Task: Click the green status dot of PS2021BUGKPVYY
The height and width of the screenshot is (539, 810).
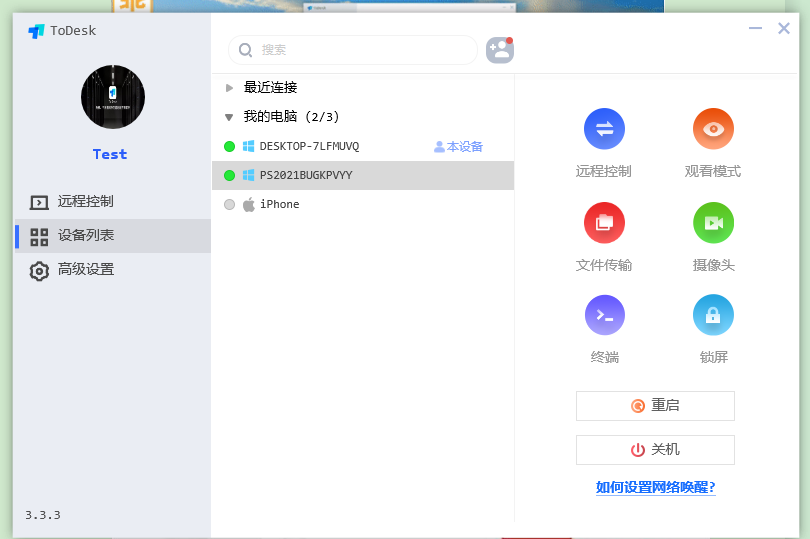Action: 229,176
